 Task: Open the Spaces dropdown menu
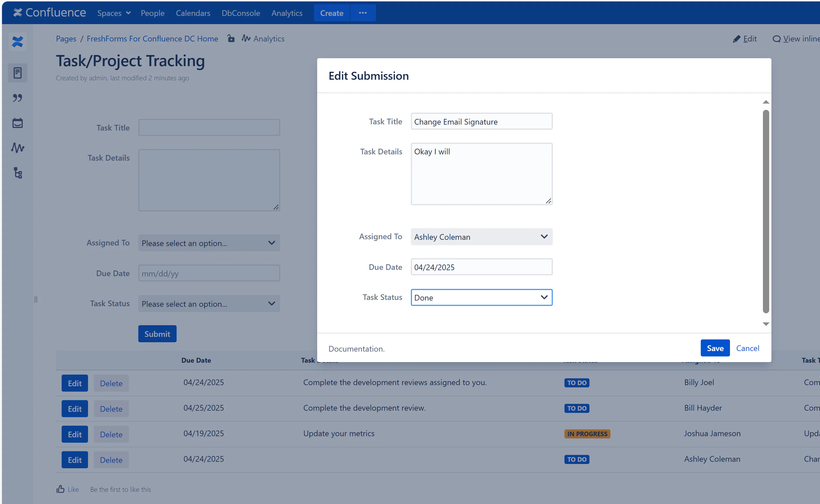coord(113,13)
